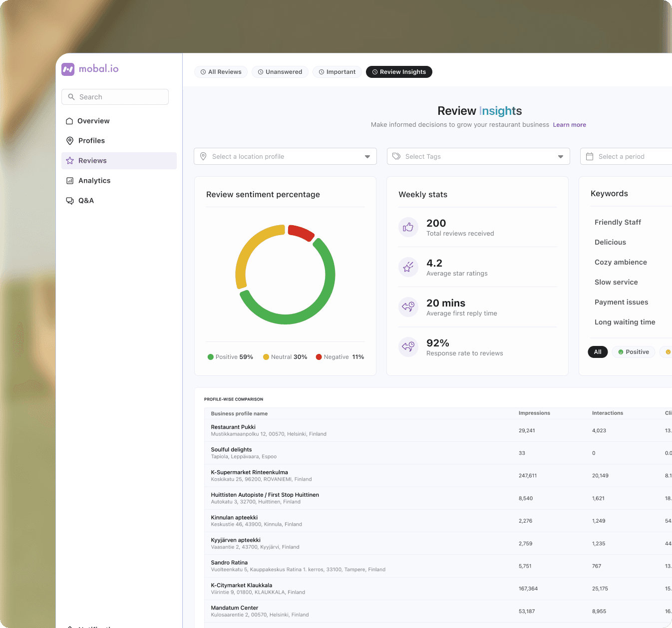Click the location profile dropdown arrow
Image resolution: width=672 pixels, height=628 pixels.
[x=367, y=157]
